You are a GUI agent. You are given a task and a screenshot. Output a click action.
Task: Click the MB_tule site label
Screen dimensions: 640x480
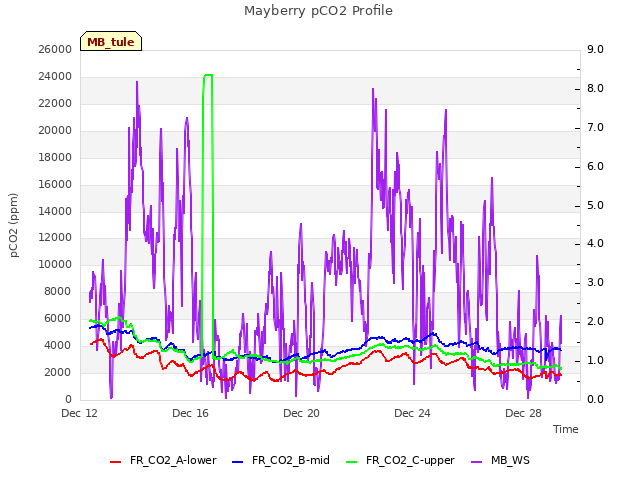pos(111,41)
